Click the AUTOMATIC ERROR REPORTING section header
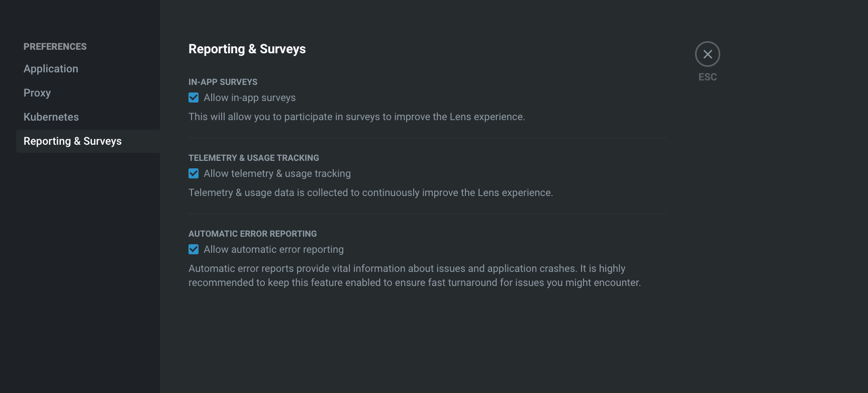This screenshot has height=393, width=868. point(252,233)
